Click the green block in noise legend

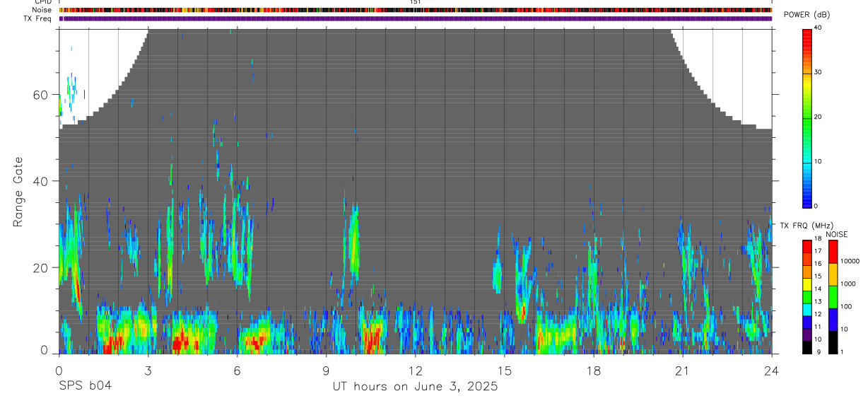click(833, 297)
